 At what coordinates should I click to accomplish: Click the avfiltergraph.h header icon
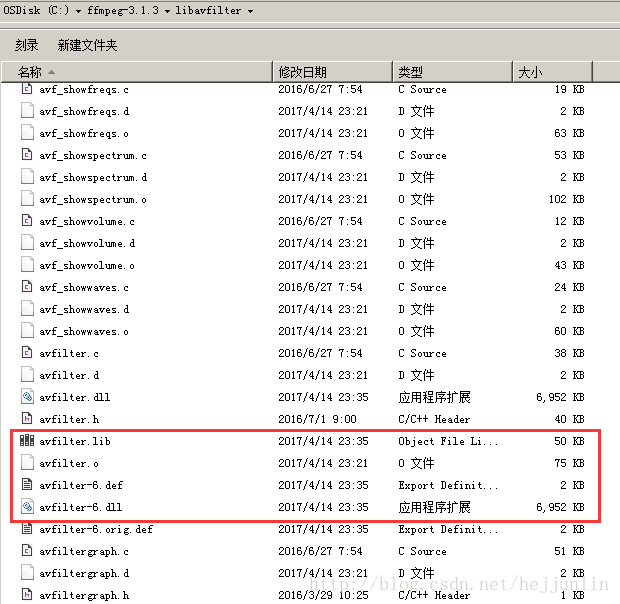coord(27,595)
